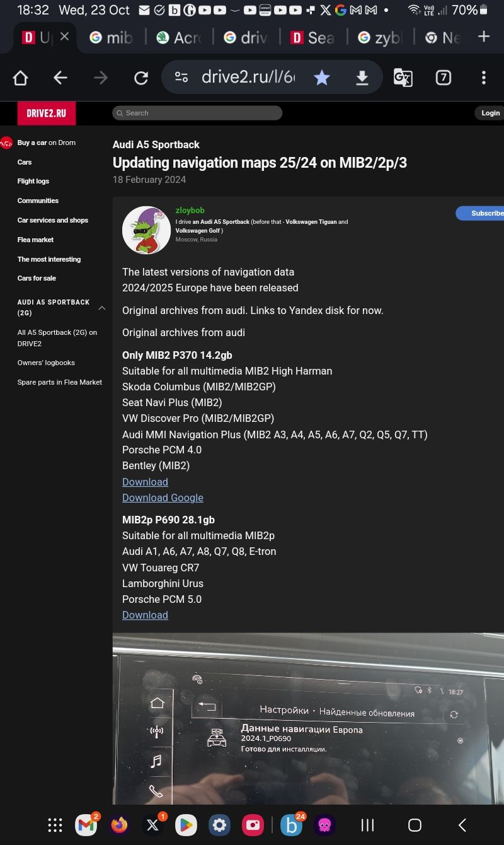Bookmark this page with the star

(x=322, y=78)
